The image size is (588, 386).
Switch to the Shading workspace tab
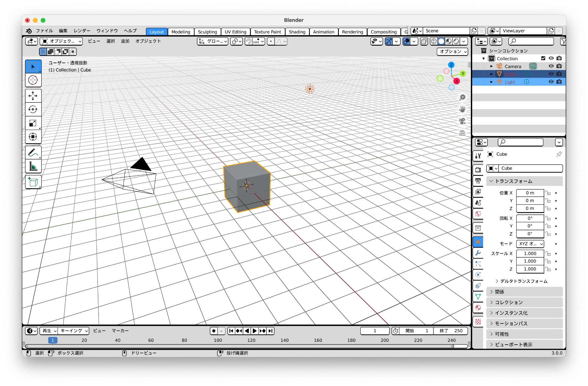tap(297, 32)
